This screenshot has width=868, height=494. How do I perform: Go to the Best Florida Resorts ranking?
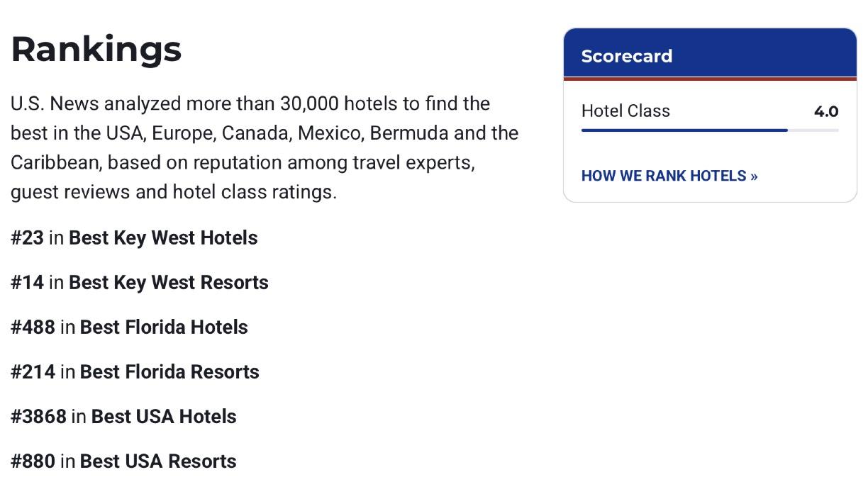[169, 372]
